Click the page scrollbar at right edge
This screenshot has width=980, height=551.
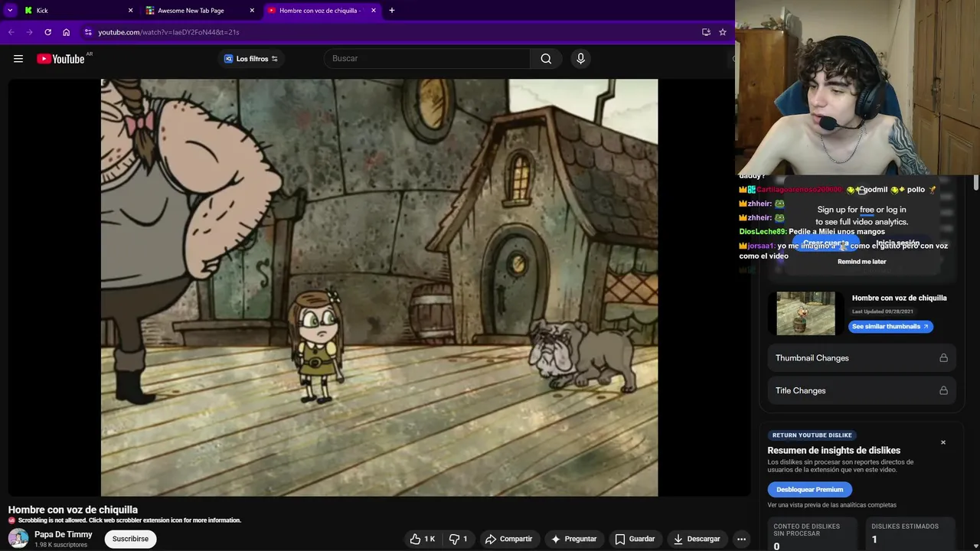(x=975, y=184)
